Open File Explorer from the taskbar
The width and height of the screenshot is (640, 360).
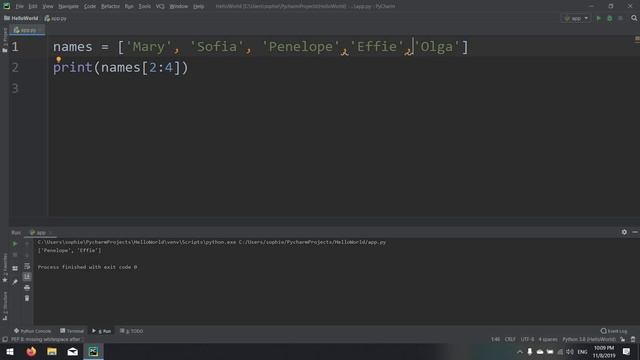pos(52,351)
